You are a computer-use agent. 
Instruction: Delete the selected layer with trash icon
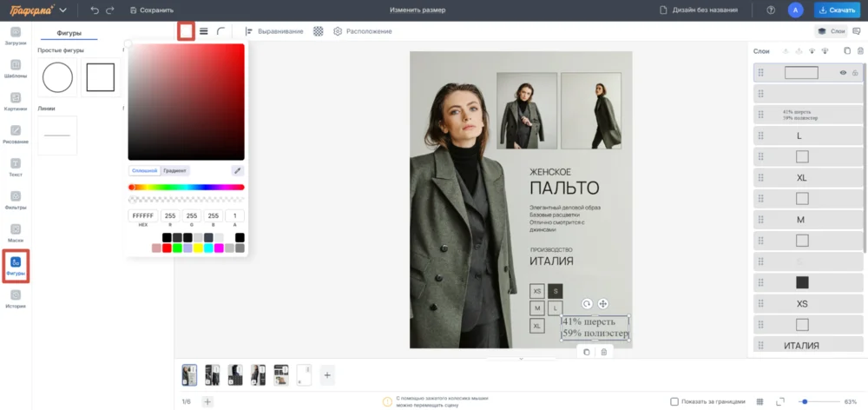point(860,52)
